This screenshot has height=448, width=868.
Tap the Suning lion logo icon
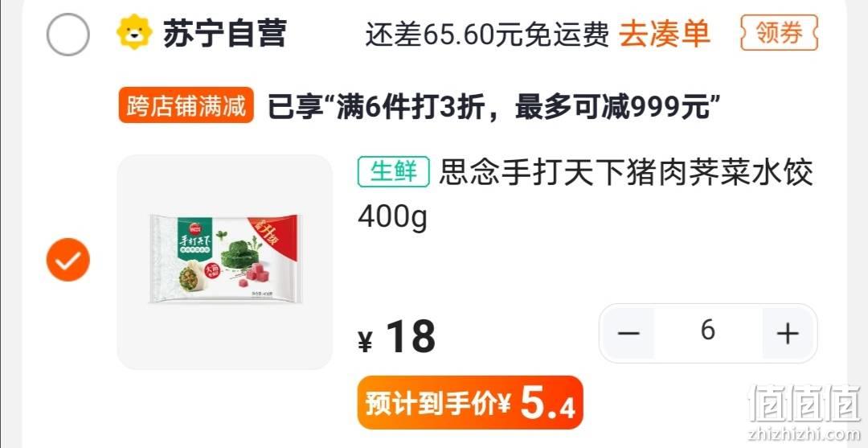(x=134, y=33)
